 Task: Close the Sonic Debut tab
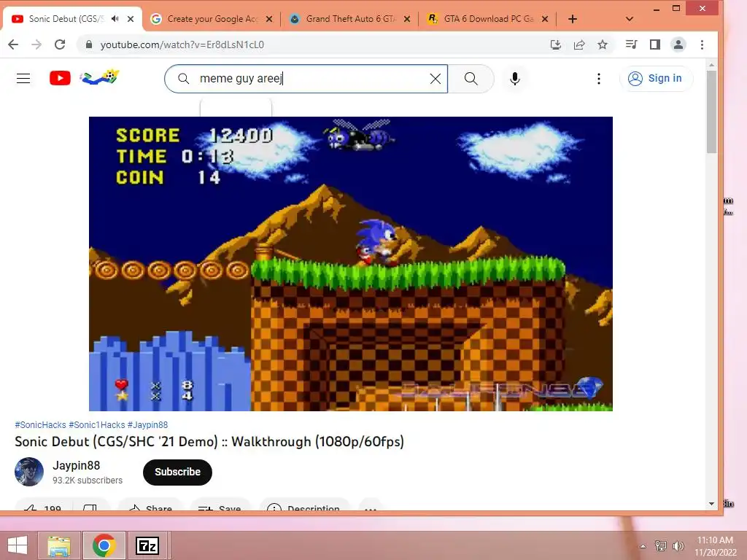pyautogui.click(x=131, y=19)
